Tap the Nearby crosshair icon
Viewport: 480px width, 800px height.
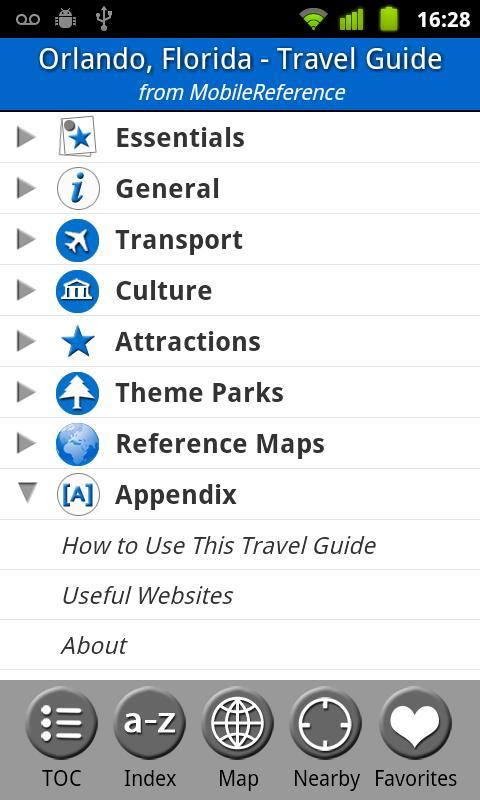tap(326, 722)
